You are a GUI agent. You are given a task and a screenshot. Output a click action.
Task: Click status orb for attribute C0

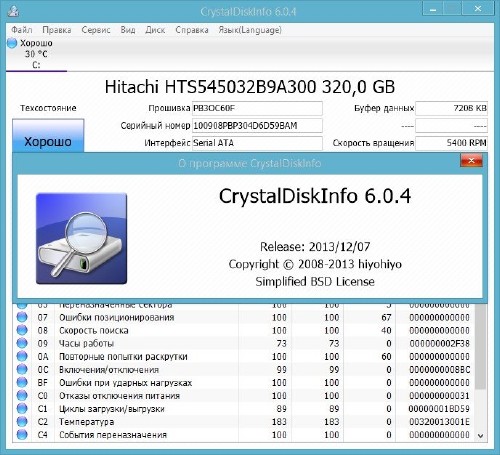[22, 395]
